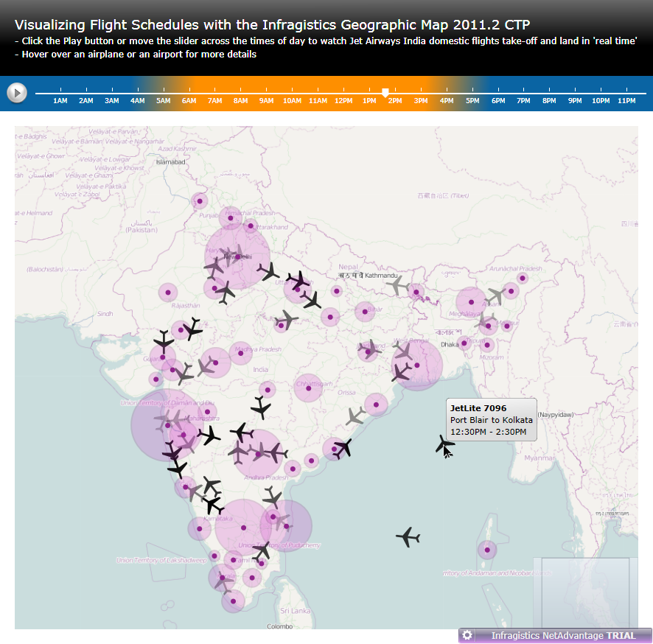Select the large Kolkata airport circle

417,365
